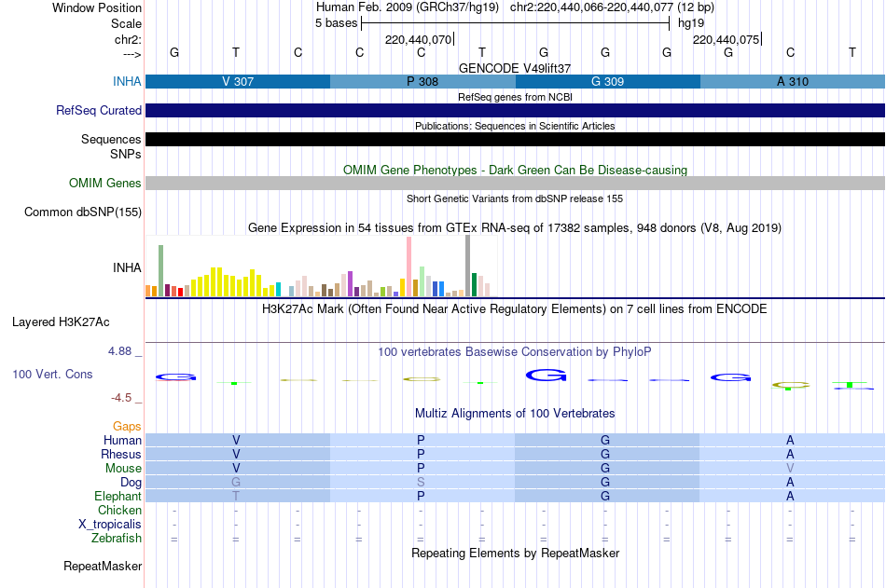Click the X_tropicalis species row label
This screenshot has height=588, width=886.
(x=110, y=525)
